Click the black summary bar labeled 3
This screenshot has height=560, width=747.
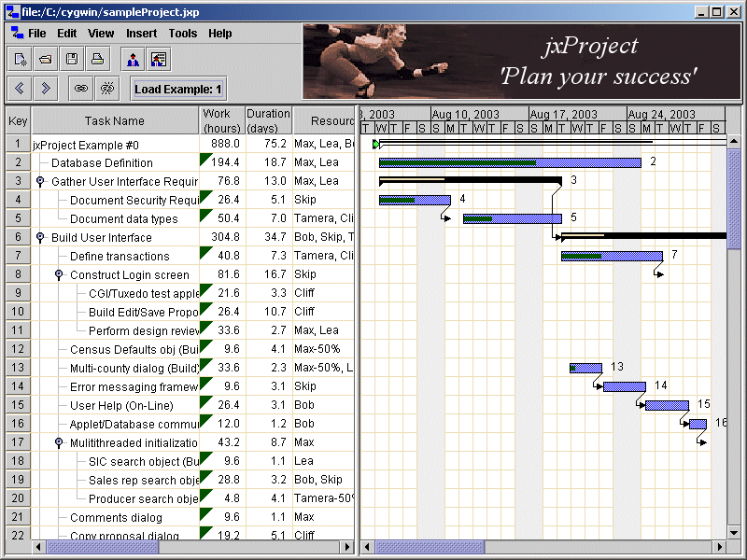(x=471, y=180)
